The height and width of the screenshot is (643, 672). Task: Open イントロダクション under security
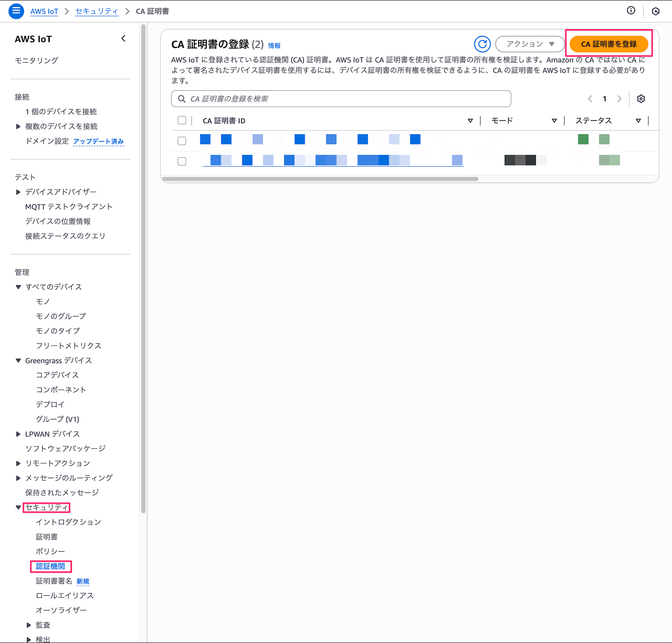pyautogui.click(x=69, y=522)
